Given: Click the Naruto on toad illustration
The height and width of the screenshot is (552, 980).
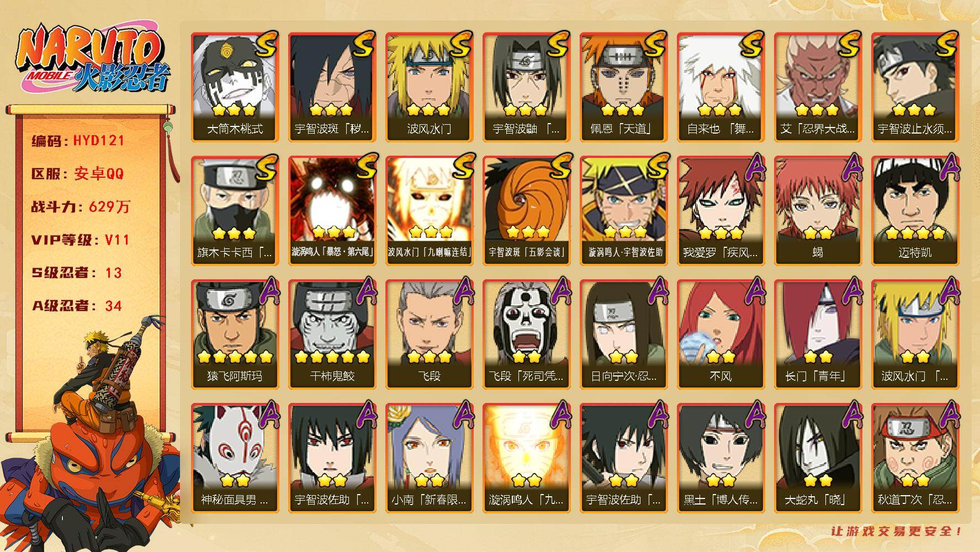Looking at the screenshot, I should (x=91, y=433).
